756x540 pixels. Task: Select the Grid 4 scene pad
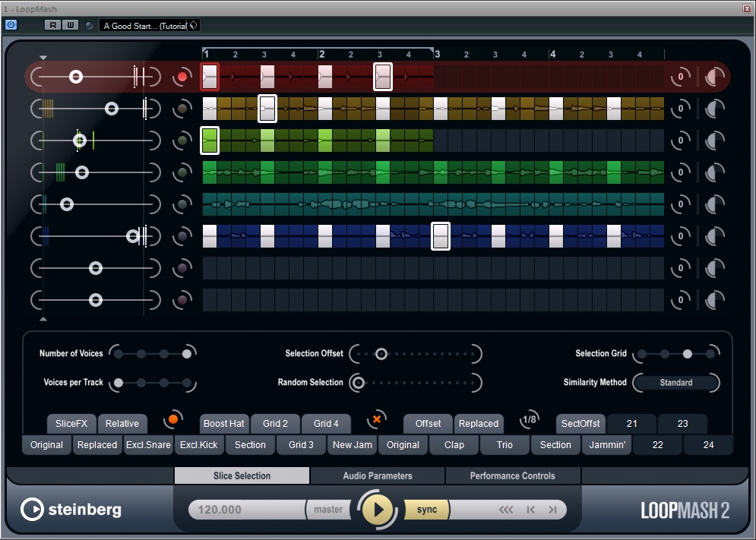pyautogui.click(x=326, y=424)
